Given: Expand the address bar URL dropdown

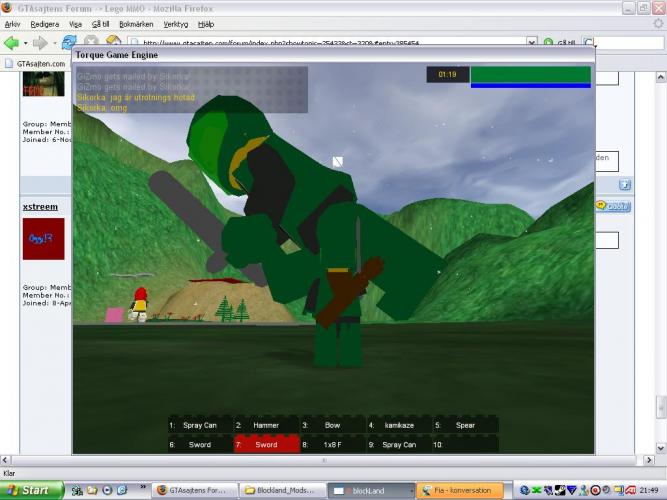Looking at the screenshot, I should [x=532, y=43].
